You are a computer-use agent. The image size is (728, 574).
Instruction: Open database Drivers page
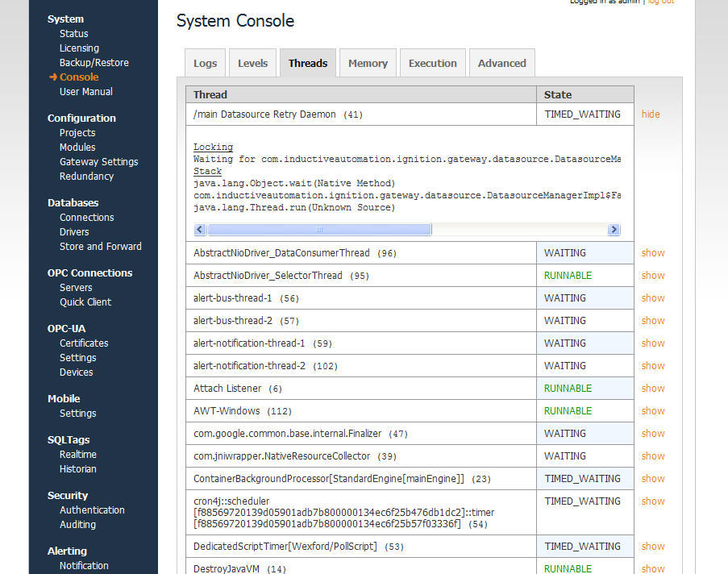(74, 231)
